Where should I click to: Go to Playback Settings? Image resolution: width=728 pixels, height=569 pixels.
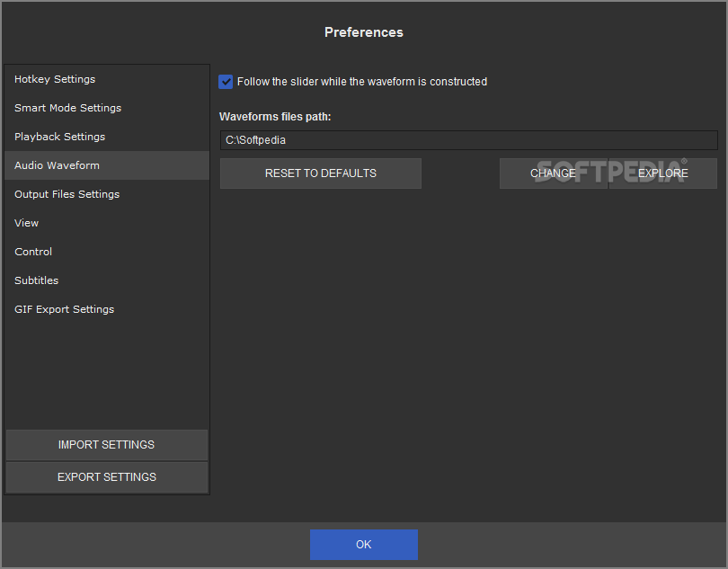[107, 137]
